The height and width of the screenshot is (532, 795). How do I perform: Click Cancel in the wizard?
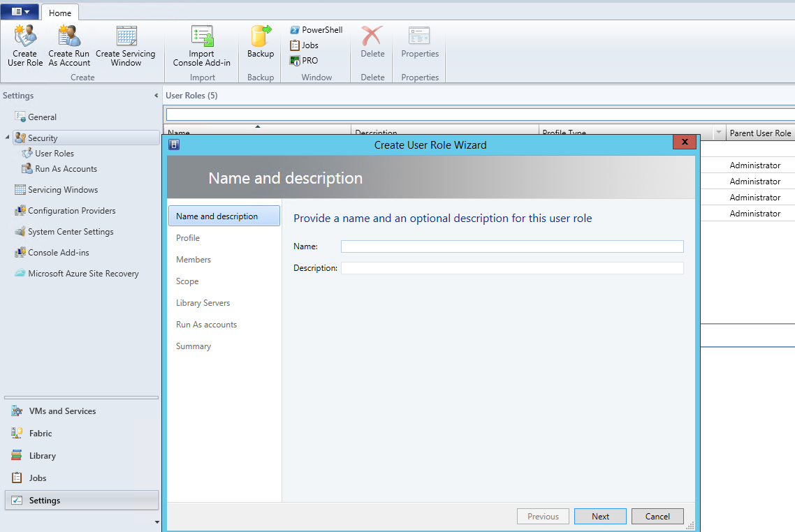pos(657,517)
